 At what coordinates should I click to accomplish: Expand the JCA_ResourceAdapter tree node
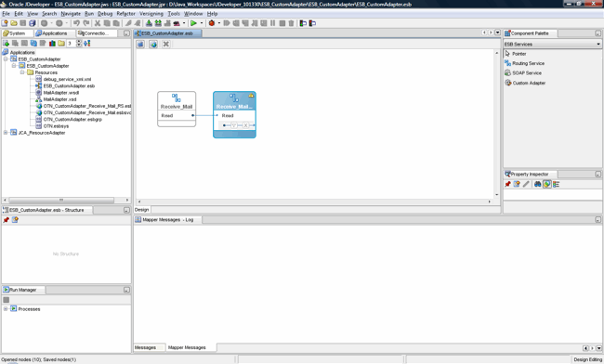(x=6, y=133)
